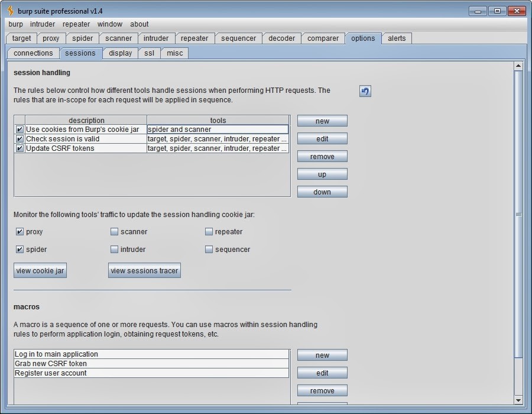532x414 pixels.
Task: Click the vertical scrollbar thumb
Action: pos(518,214)
